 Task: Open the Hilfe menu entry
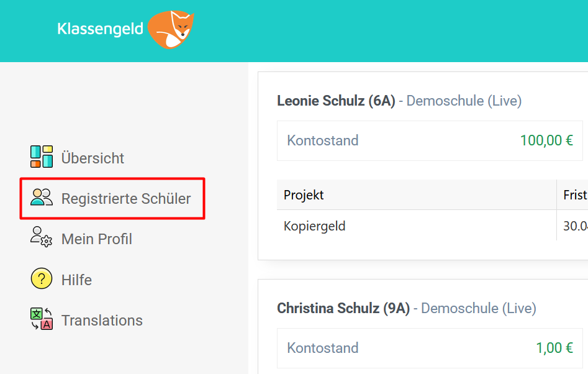tap(76, 280)
